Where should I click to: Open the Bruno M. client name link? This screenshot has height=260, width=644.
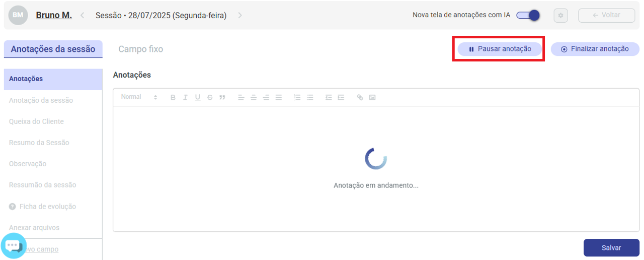(54, 15)
